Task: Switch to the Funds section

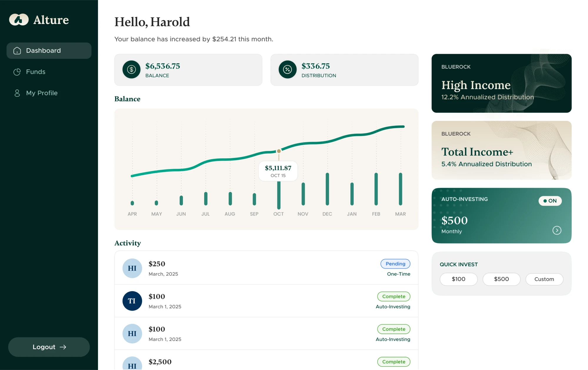Action: tap(36, 71)
